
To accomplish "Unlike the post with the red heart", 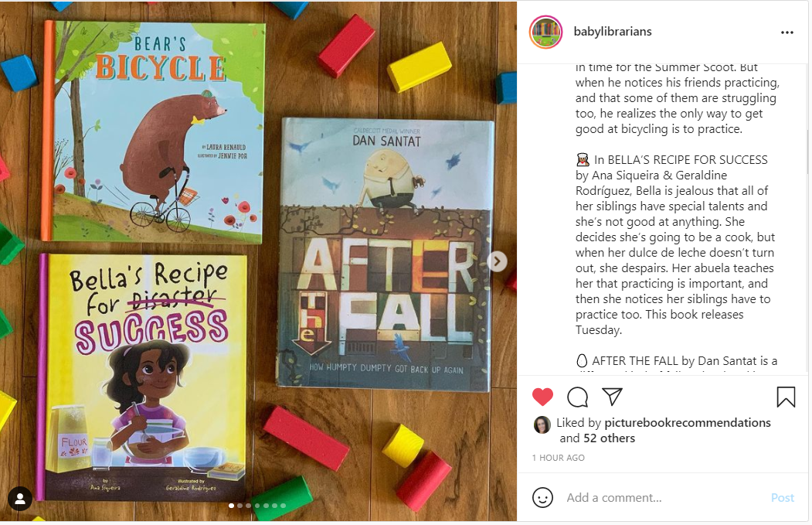I will click(x=542, y=397).
